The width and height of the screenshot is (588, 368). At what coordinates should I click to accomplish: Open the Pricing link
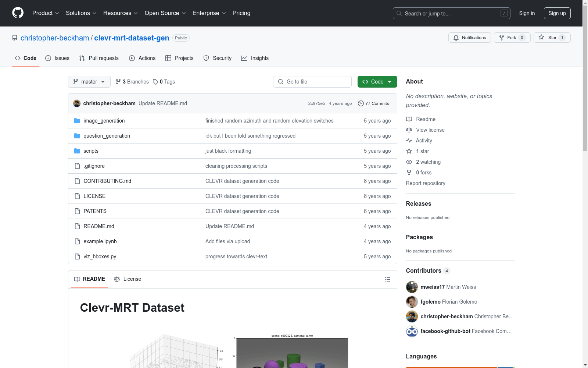(x=241, y=13)
